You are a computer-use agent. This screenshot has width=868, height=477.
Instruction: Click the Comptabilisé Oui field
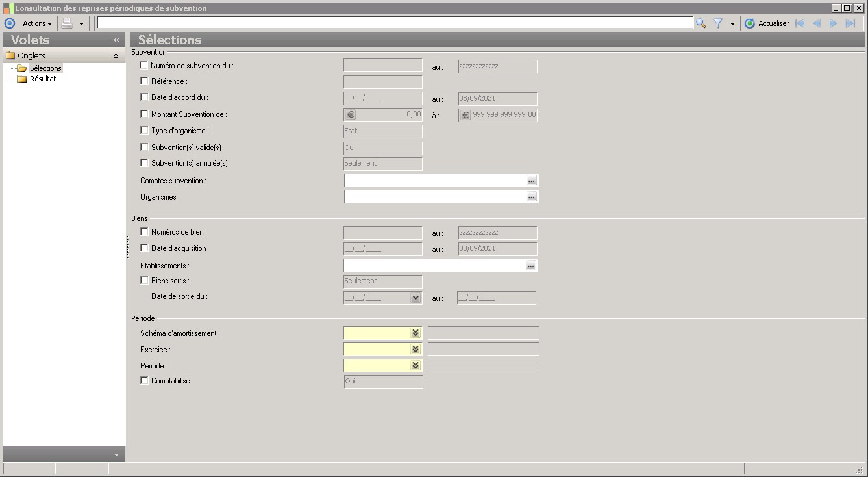383,381
